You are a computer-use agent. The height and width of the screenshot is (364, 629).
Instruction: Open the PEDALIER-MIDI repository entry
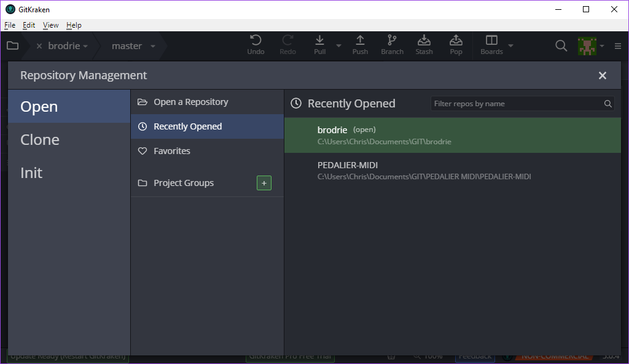click(453, 171)
